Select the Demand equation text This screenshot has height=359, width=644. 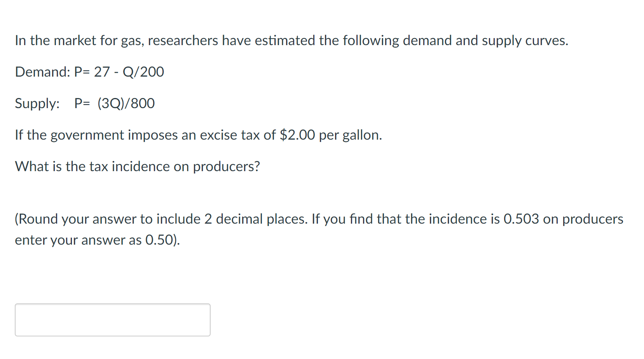click(89, 72)
